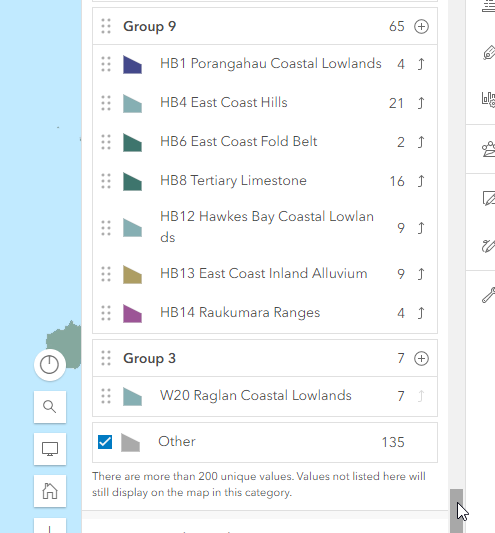The width and height of the screenshot is (495, 533).
Task: Move HB4 East Coast Hills out of group
Action: point(421,103)
